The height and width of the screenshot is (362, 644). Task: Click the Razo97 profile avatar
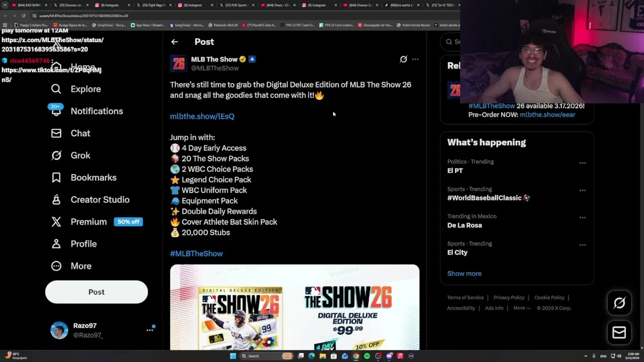(59, 330)
